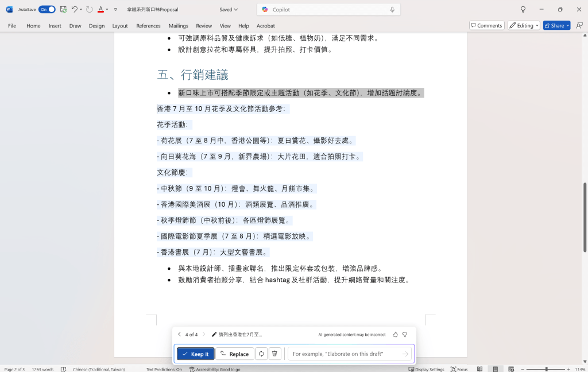The width and height of the screenshot is (588, 372).
Task: Give thumbs down to Copilot response
Action: tap(405, 334)
